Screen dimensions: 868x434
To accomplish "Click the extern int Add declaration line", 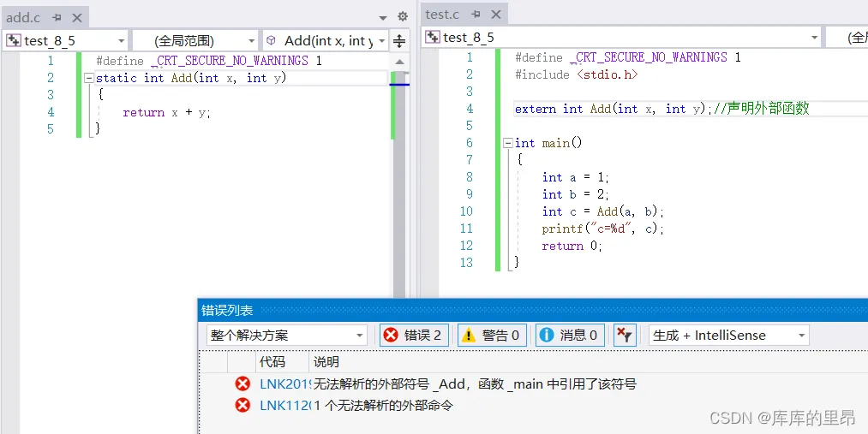I will pyautogui.click(x=662, y=109).
